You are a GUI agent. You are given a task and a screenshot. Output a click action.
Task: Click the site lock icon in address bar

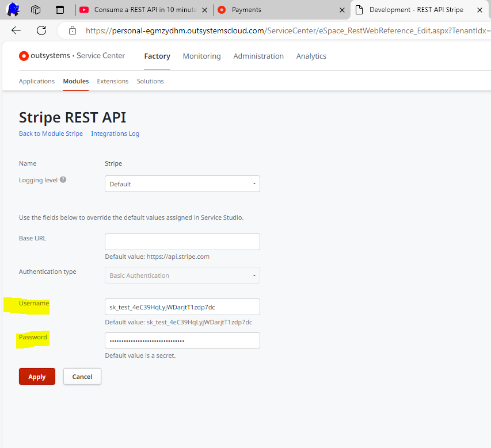pos(73,30)
